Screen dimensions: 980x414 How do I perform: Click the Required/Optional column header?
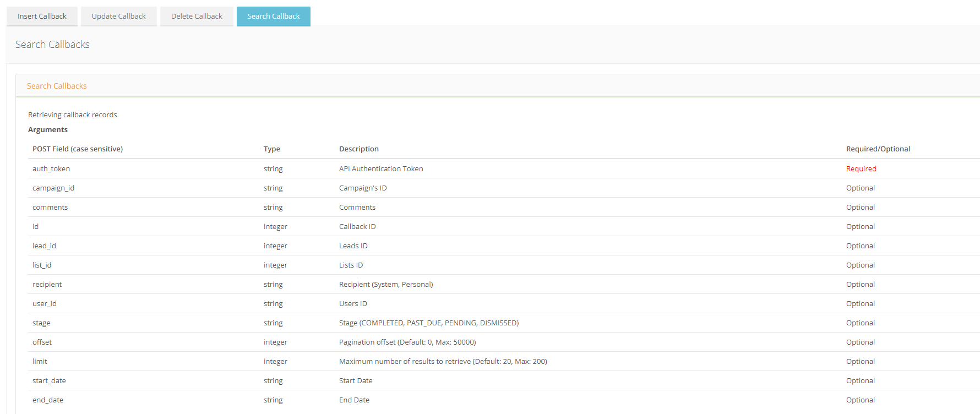coord(878,149)
